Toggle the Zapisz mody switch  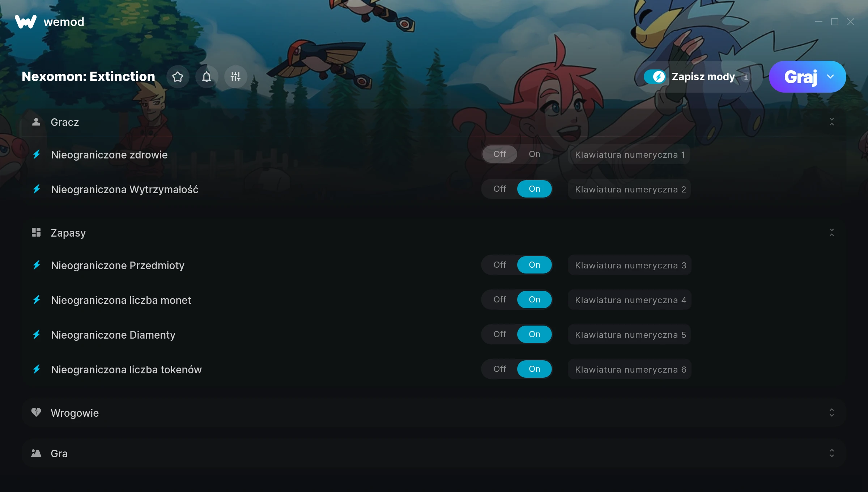tap(655, 77)
